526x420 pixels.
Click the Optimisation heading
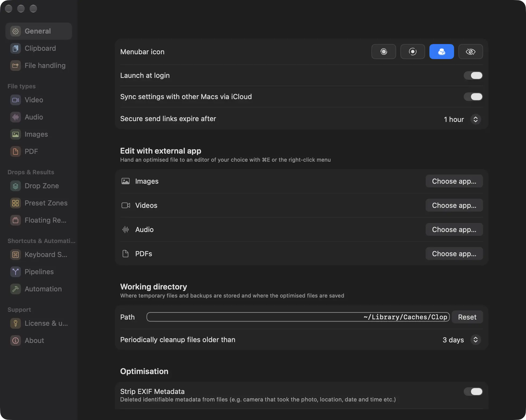tap(144, 371)
